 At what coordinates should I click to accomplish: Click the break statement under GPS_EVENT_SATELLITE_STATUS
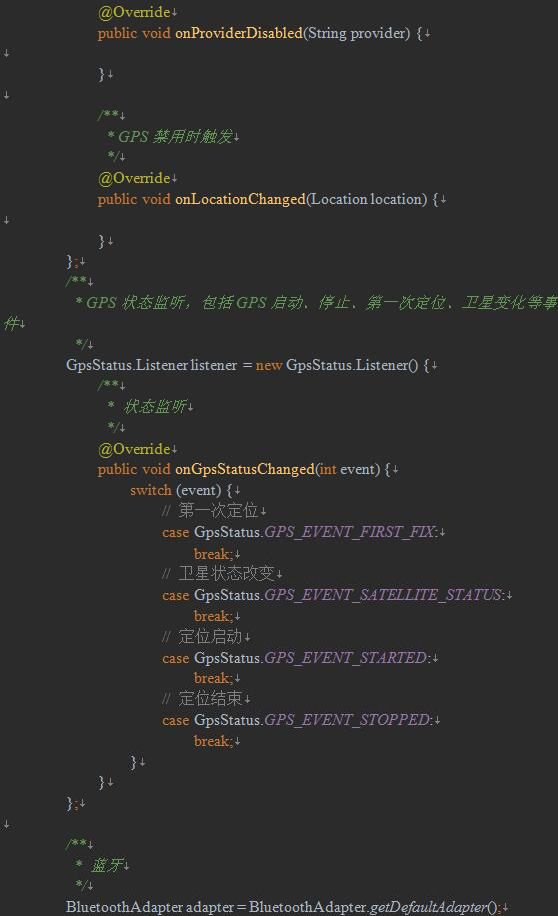coord(213,616)
